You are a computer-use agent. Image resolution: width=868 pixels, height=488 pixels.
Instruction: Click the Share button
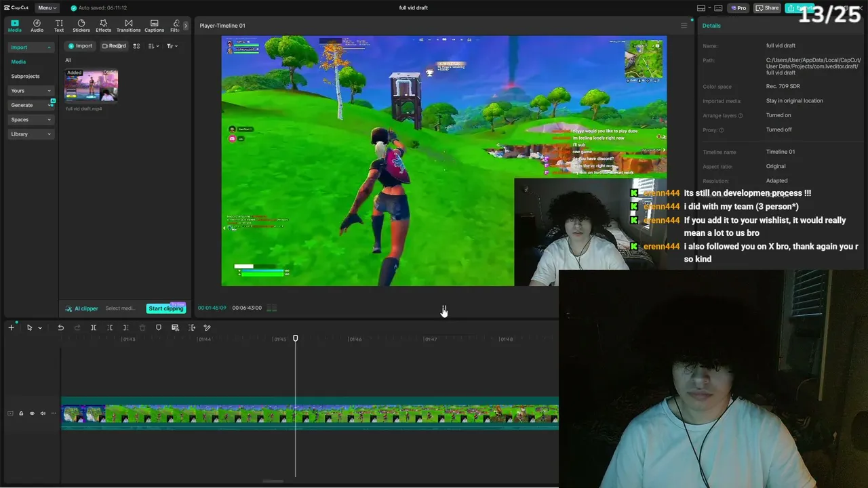[x=768, y=8]
